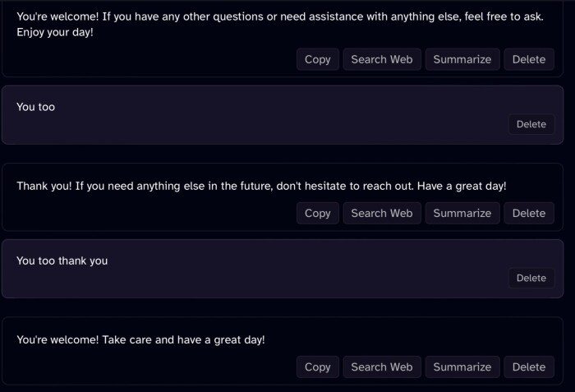Screen dimensions: 575x392
Task: Search Web for "don't hesitate to reach out" reply
Action: pyautogui.click(x=381, y=213)
